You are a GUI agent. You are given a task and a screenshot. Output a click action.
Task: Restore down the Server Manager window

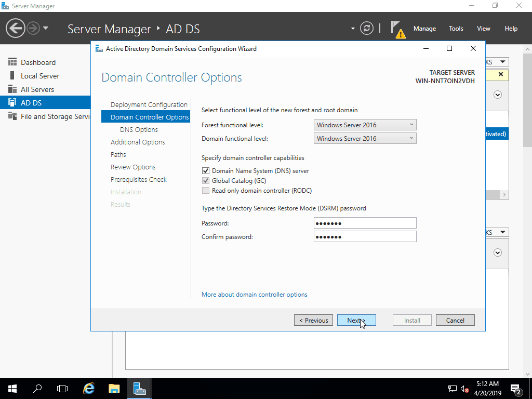[x=495, y=6]
